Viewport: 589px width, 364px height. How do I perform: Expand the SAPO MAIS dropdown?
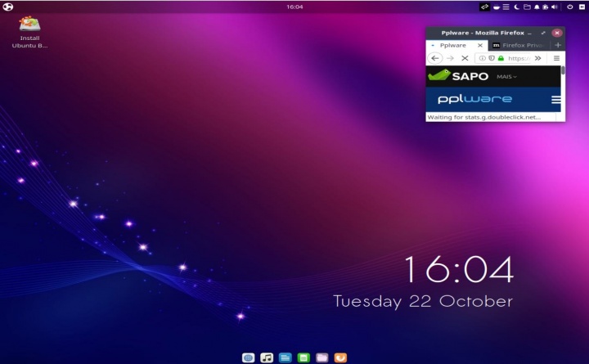pos(507,76)
